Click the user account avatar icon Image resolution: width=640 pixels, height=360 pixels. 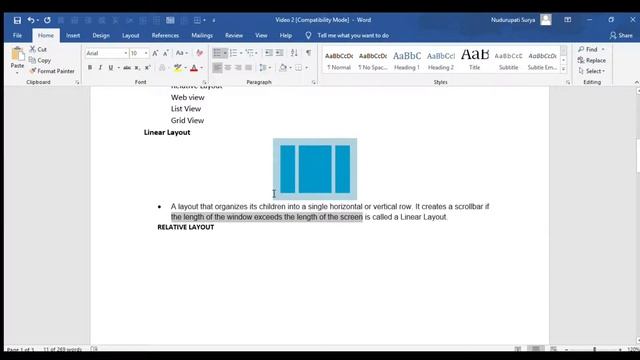tap(546, 20)
